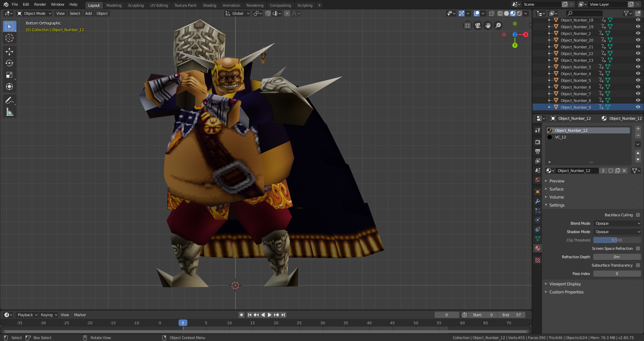Open the Render menu
Screen dimensions: 644x341
[x=40, y=4]
